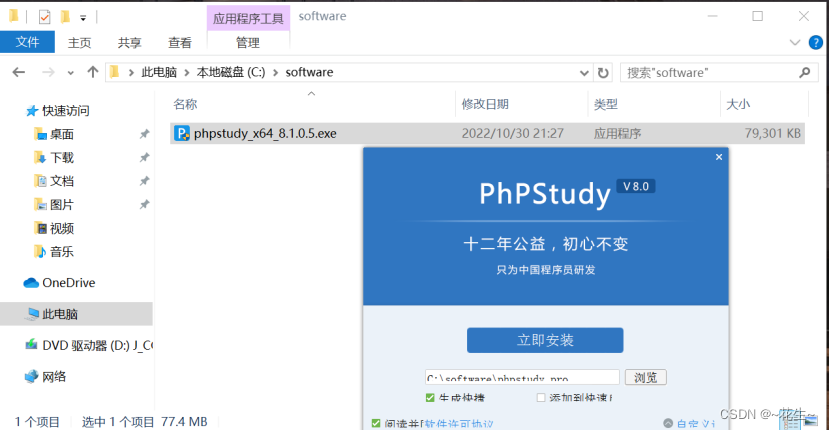Expand the ribbon with the chevron

[x=795, y=42]
